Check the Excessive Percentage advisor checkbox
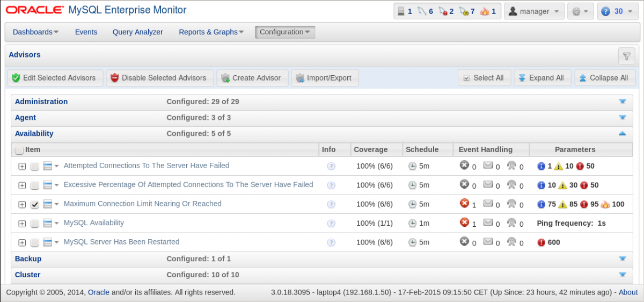 tap(34, 185)
